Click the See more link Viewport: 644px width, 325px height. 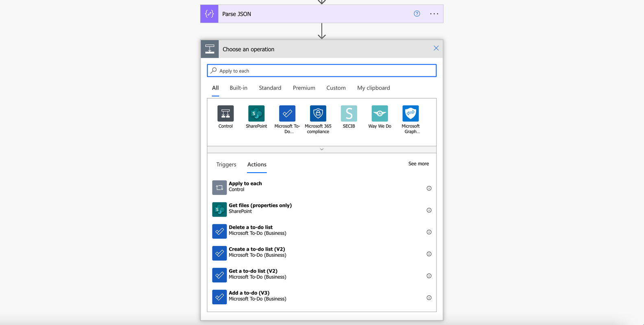pos(419,164)
